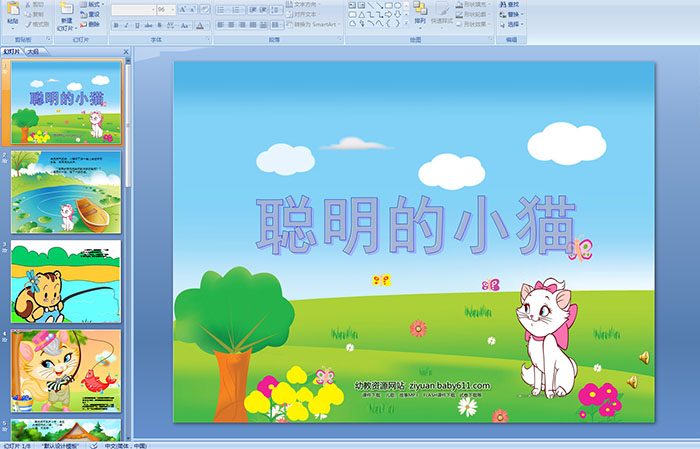Click the Increase Indent icon

pyautogui.click(x=263, y=10)
